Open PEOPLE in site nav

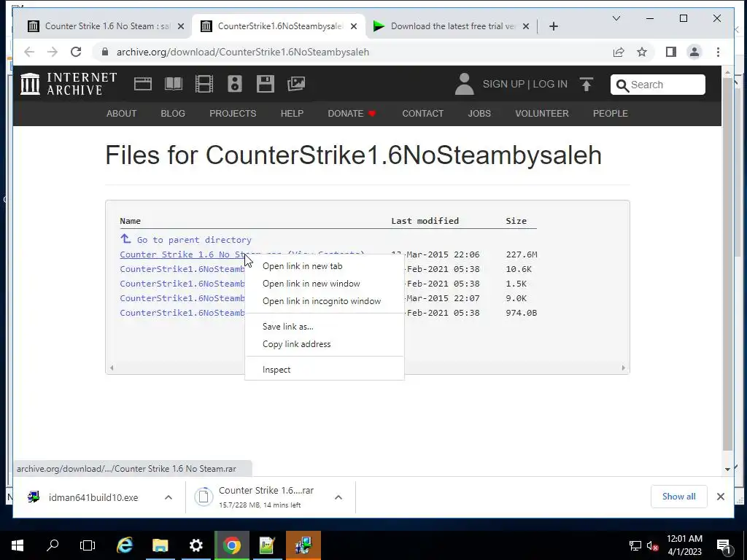tap(611, 113)
